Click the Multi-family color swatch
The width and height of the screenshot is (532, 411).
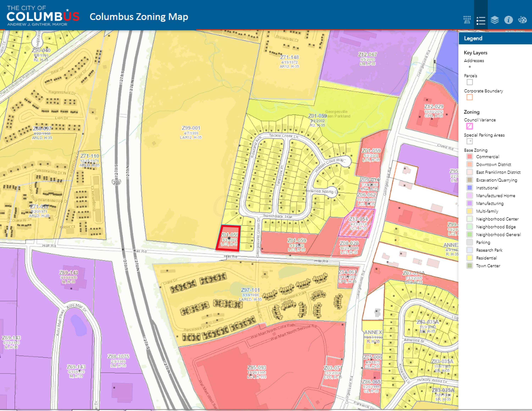tap(470, 211)
